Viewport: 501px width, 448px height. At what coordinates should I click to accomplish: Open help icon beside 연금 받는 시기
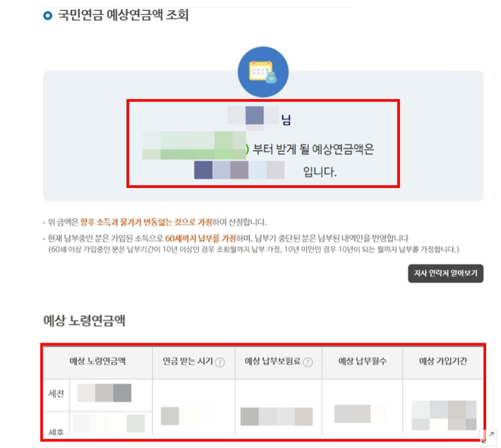coord(220,362)
